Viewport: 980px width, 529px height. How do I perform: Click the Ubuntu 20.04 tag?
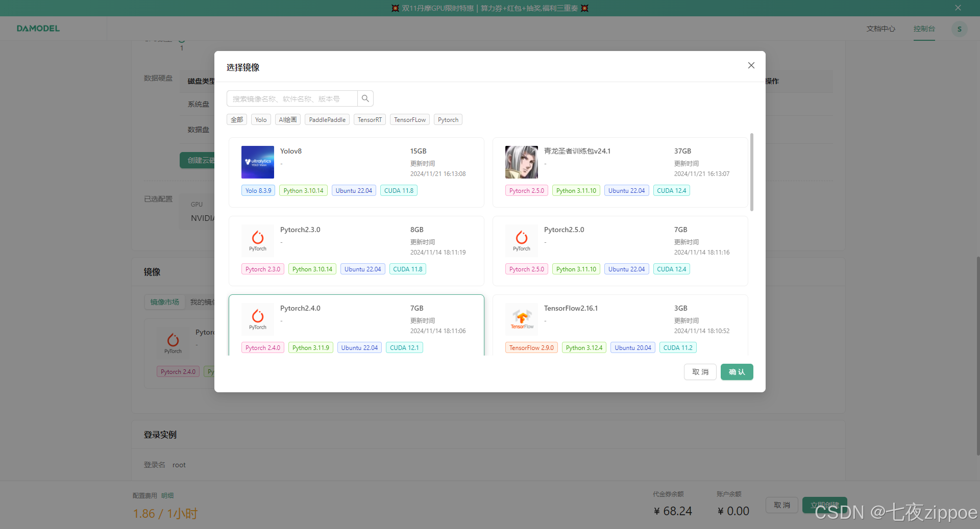coord(633,347)
